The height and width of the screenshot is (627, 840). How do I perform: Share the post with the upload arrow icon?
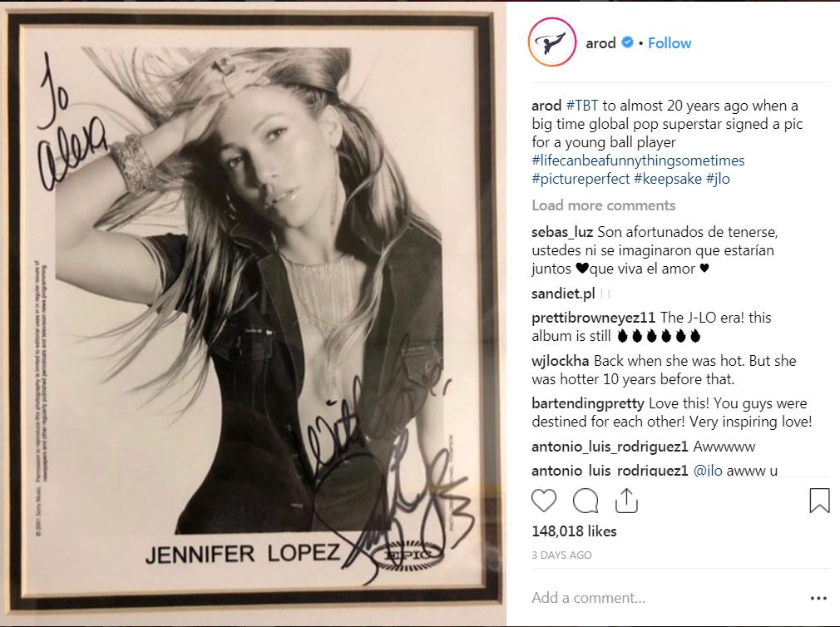[626, 501]
